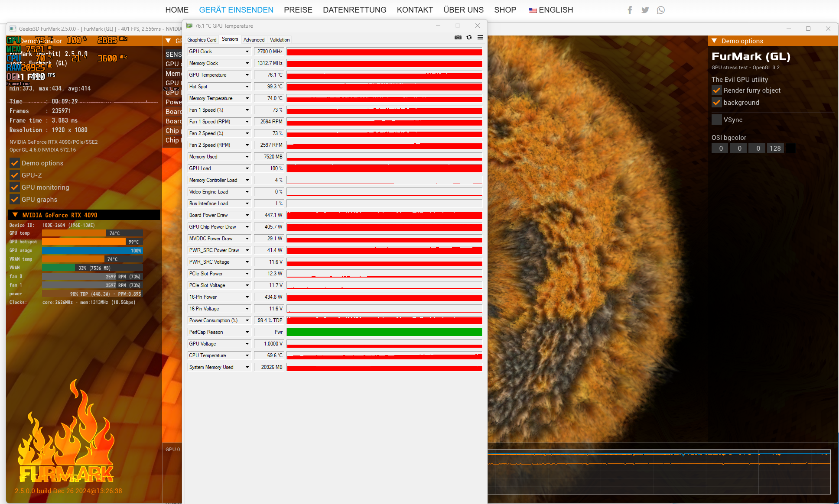Open the GPU-Z hamburger menu icon
Viewport: 839px width, 504px height.
click(x=480, y=38)
